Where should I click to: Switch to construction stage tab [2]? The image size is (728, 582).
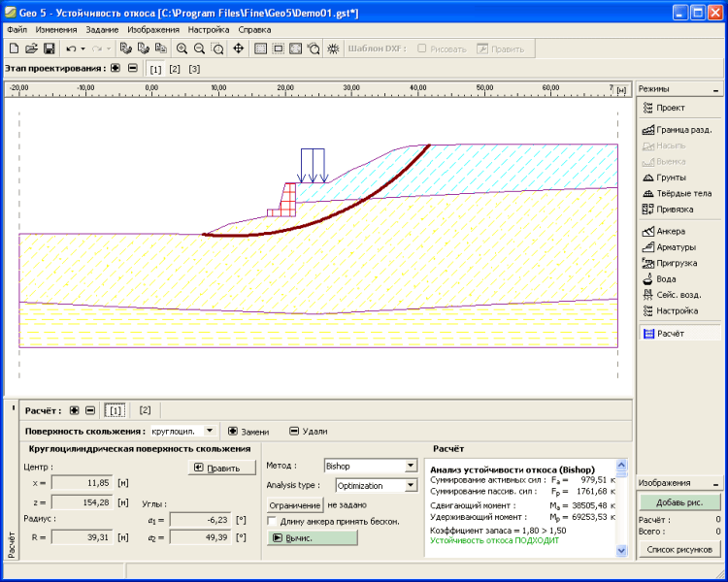pyautogui.click(x=175, y=69)
